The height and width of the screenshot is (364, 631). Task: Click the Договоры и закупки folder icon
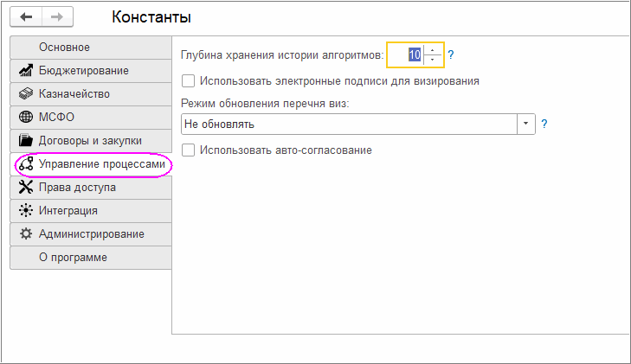tap(26, 140)
